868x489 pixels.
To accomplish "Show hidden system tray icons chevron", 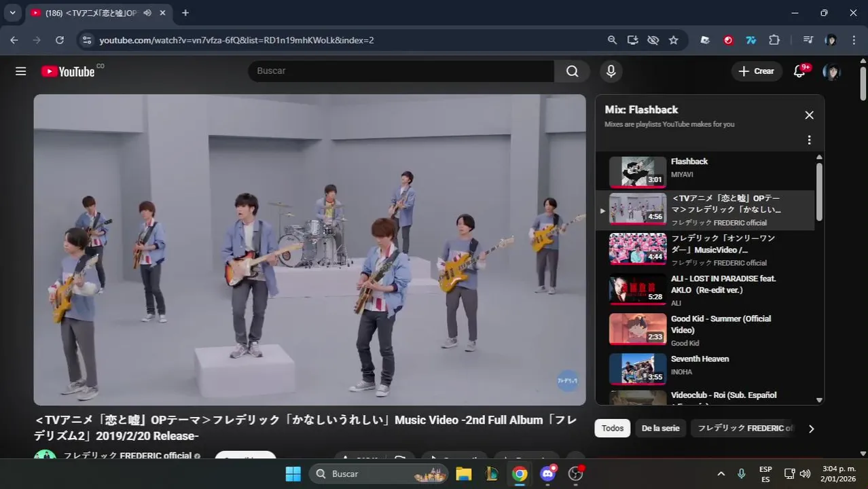I will [721, 473].
